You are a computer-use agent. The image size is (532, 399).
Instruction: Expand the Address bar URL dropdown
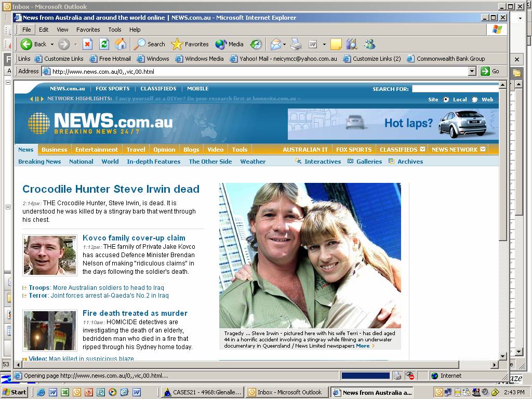tap(472, 71)
